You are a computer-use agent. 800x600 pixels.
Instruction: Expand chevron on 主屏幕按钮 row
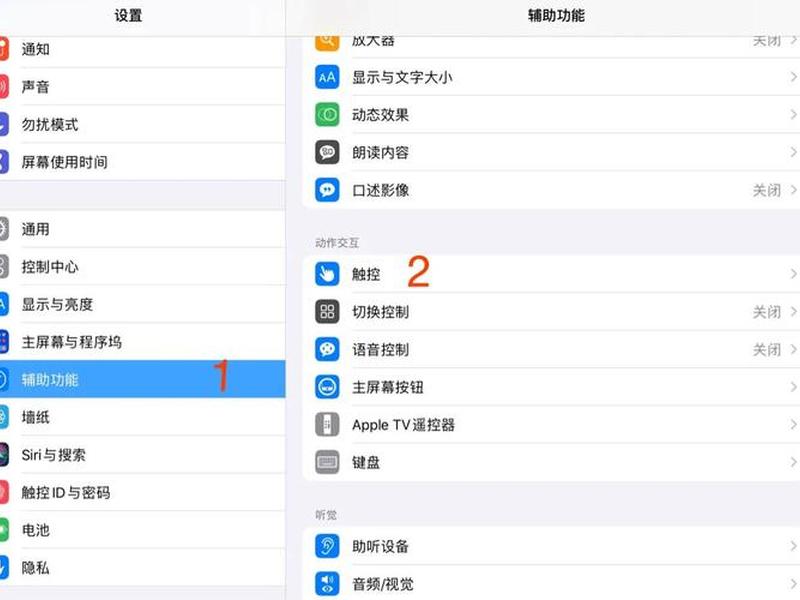793,387
